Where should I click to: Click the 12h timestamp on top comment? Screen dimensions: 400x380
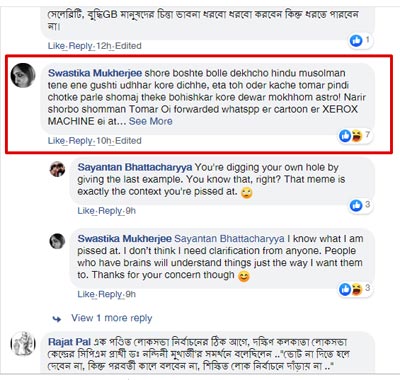tap(104, 46)
